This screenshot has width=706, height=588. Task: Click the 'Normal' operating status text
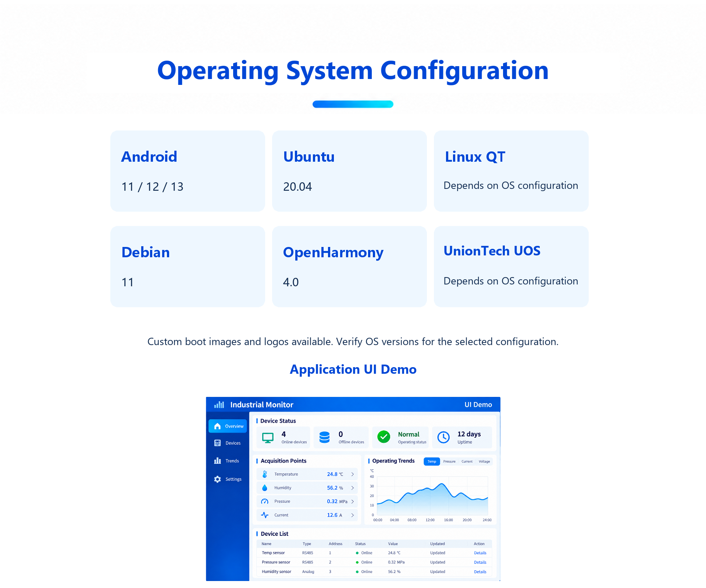click(x=409, y=434)
